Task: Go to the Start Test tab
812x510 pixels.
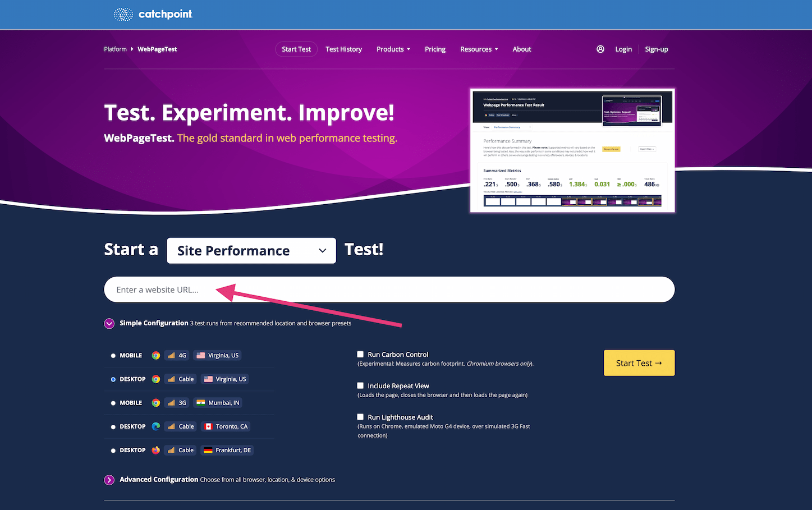Action: [x=296, y=49]
